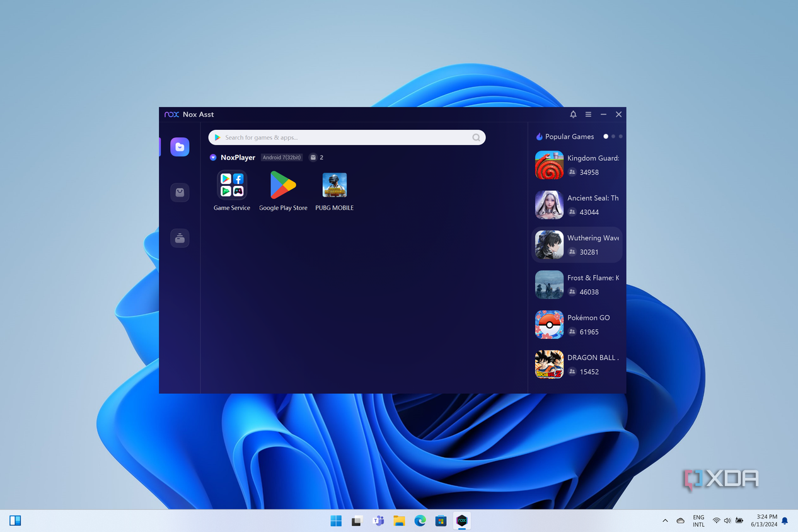This screenshot has height=532, width=798.
Task: Focus the Search for games & apps field
Action: [347, 137]
